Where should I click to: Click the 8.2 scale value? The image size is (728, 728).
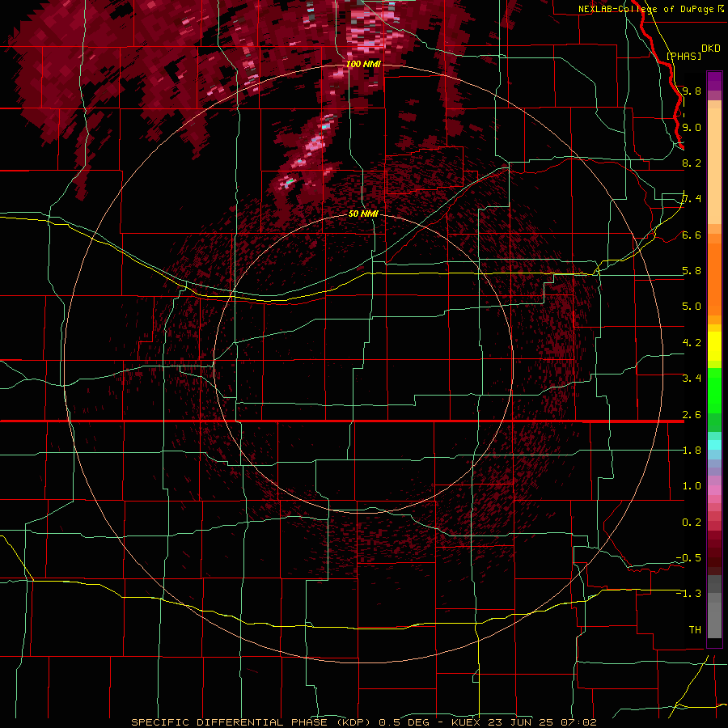tap(692, 163)
